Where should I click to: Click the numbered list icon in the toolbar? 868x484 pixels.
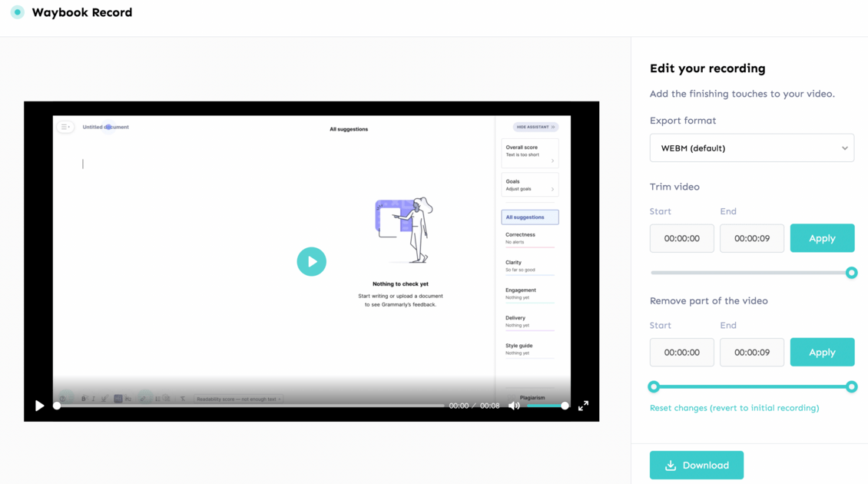click(x=157, y=399)
